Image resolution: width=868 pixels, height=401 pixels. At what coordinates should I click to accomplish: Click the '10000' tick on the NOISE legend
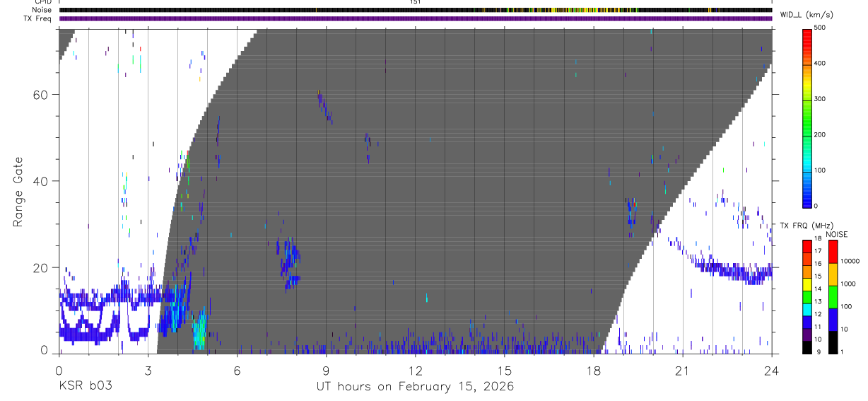(x=850, y=261)
